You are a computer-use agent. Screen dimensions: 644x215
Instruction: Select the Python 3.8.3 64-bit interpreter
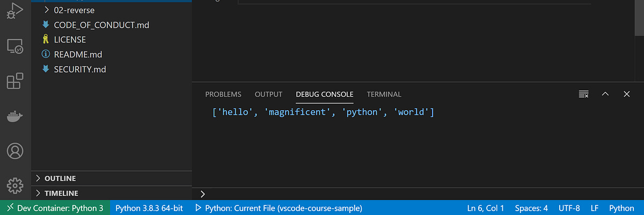click(x=149, y=208)
